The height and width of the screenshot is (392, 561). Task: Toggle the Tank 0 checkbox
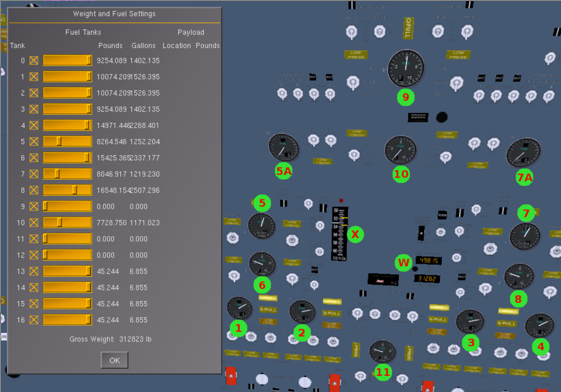pos(34,60)
